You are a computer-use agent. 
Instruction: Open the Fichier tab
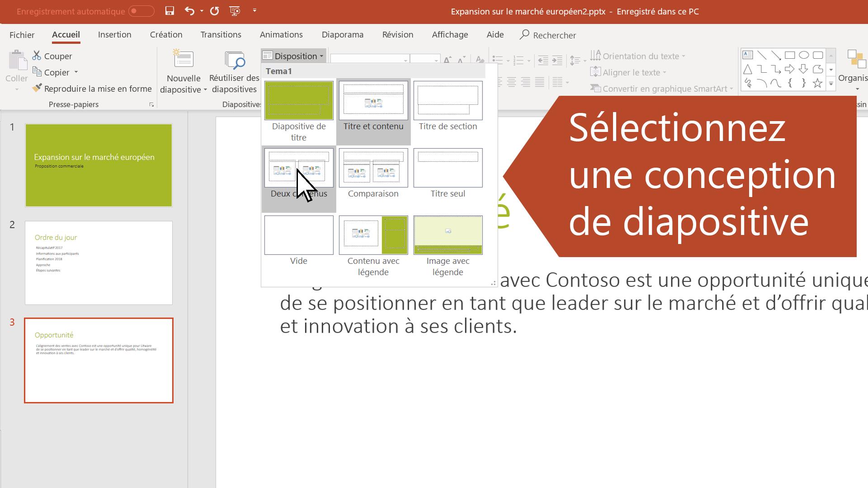(x=22, y=35)
